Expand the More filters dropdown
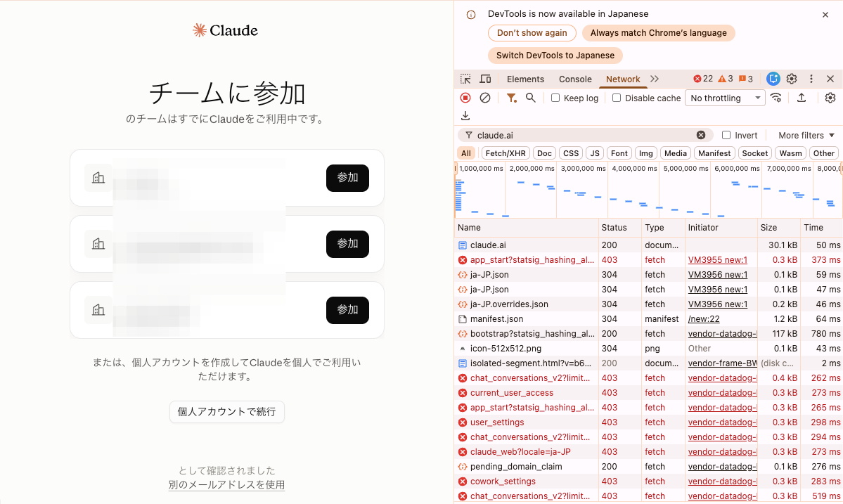This screenshot has width=843, height=504. [806, 136]
